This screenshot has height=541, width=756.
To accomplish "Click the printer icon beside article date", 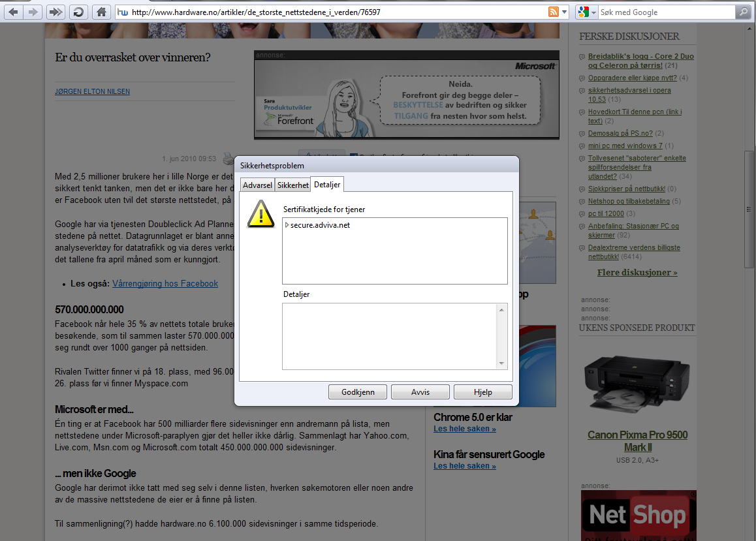I will (x=228, y=158).
